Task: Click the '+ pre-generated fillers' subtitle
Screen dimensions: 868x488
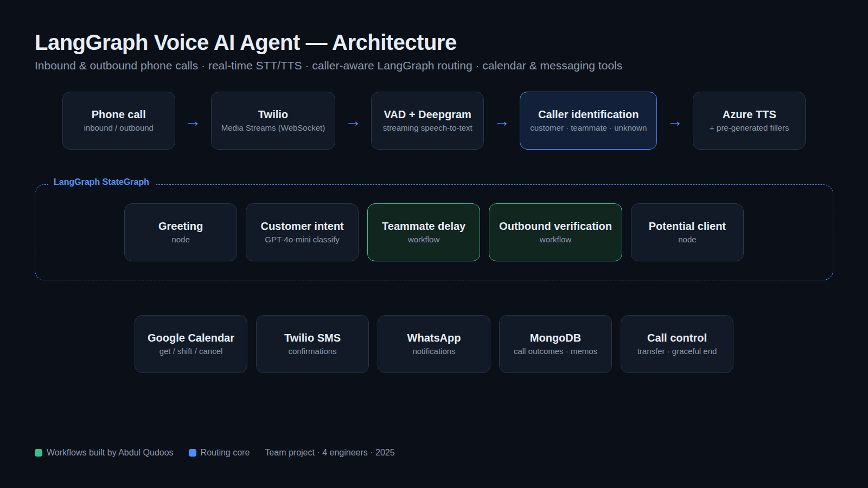Action: click(749, 128)
